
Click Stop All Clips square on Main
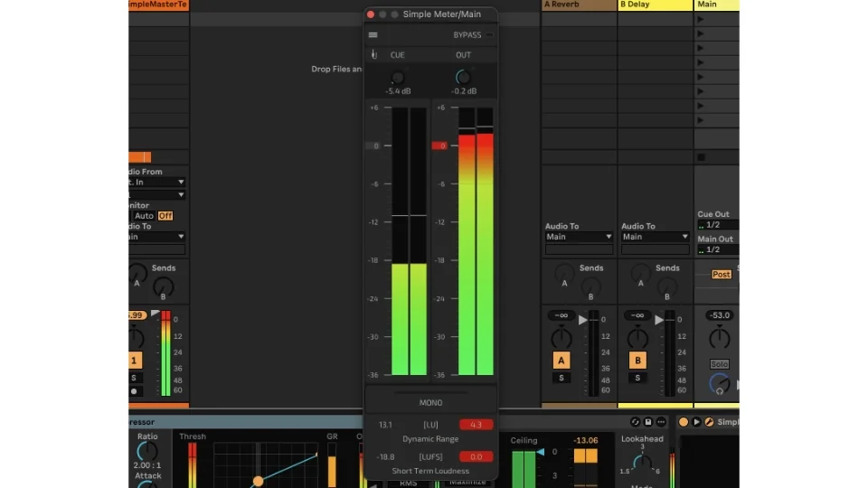point(702,157)
